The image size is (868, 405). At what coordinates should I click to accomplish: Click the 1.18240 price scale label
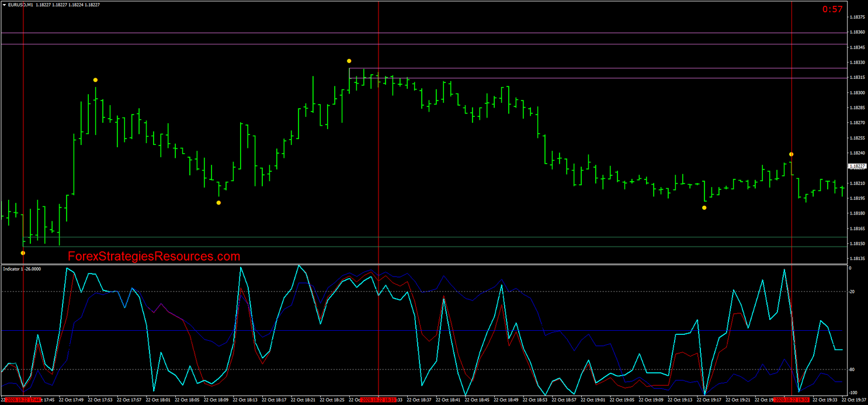coord(857,153)
